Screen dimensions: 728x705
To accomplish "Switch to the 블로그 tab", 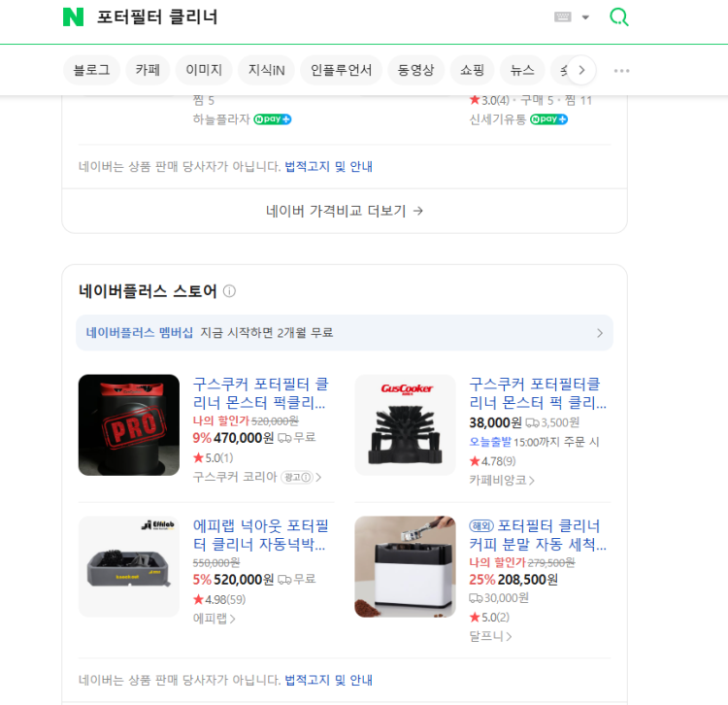I will (x=91, y=70).
